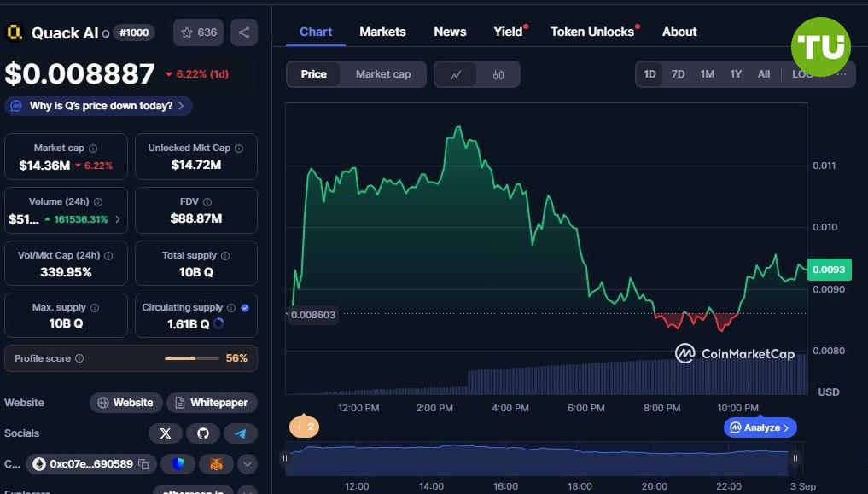Click the $14.36M market cap value

[x=44, y=165]
